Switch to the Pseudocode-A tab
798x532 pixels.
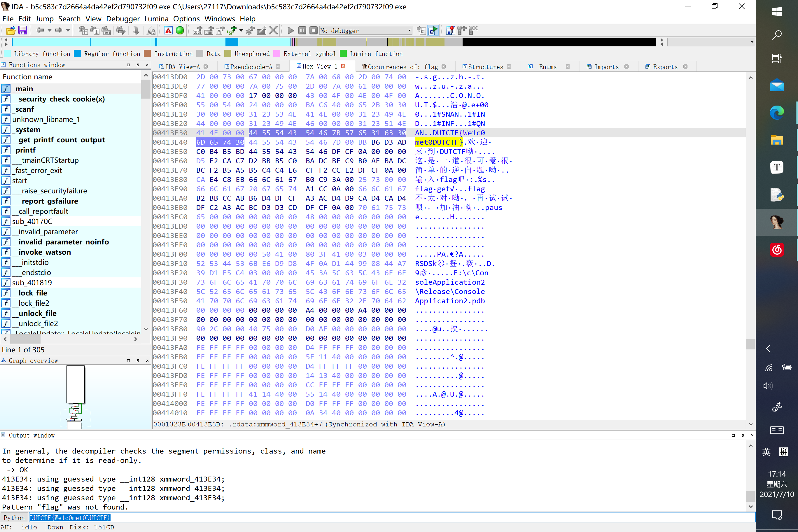tap(251, 67)
